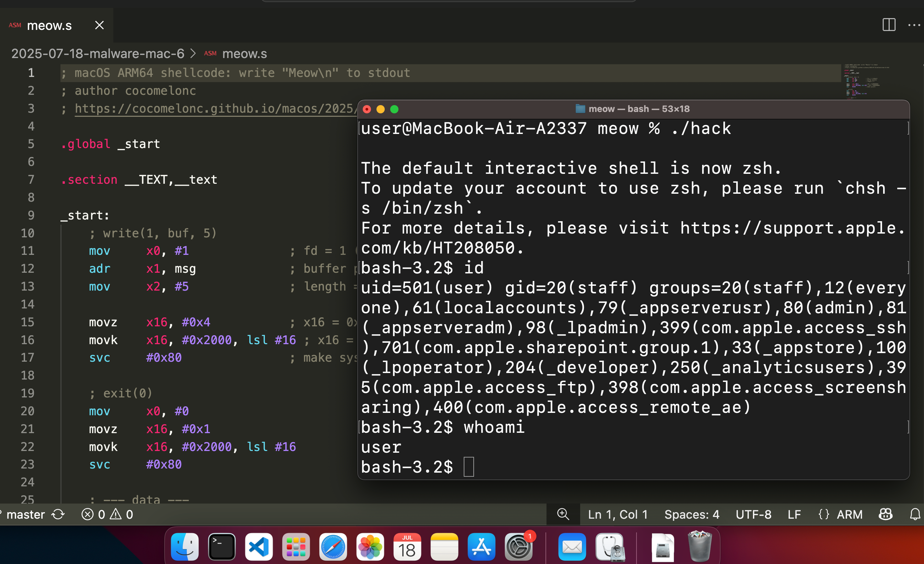Image resolution: width=924 pixels, height=564 pixels.
Task: Change end of line sequence LF
Action: 794,514
